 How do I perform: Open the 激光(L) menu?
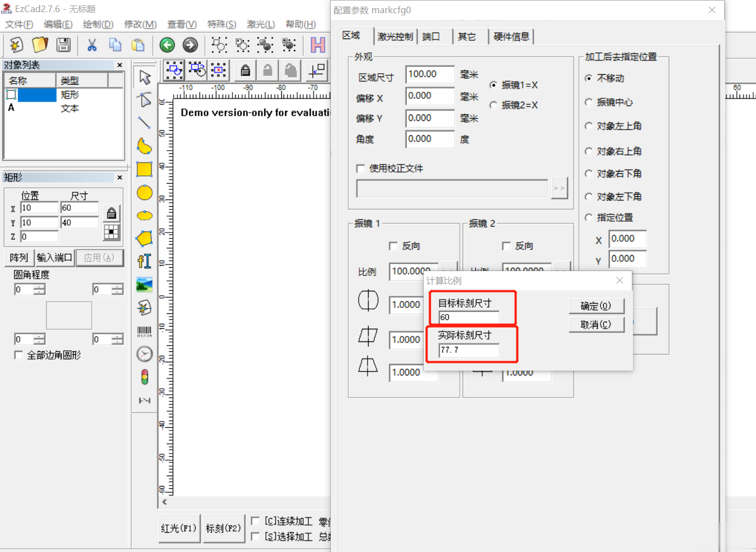(260, 24)
